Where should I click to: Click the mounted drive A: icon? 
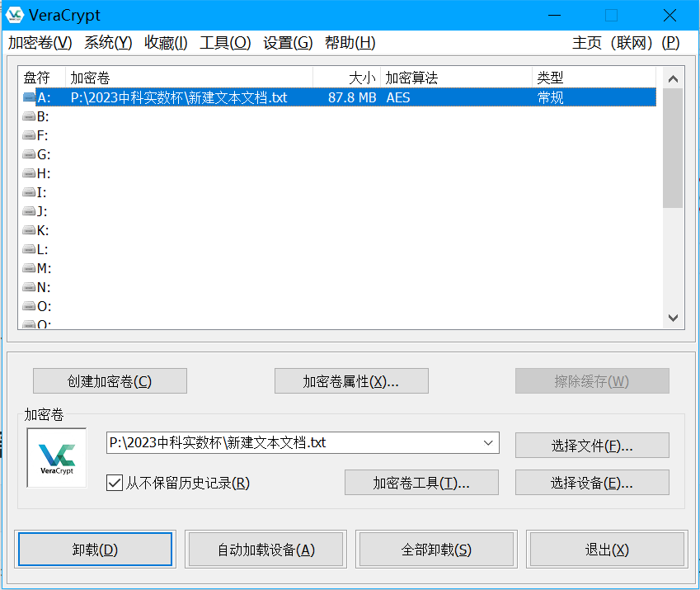click(29, 97)
